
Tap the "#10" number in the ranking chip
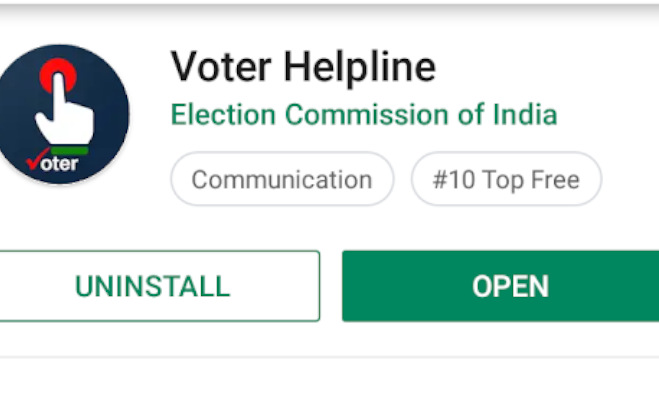pyautogui.click(x=452, y=180)
